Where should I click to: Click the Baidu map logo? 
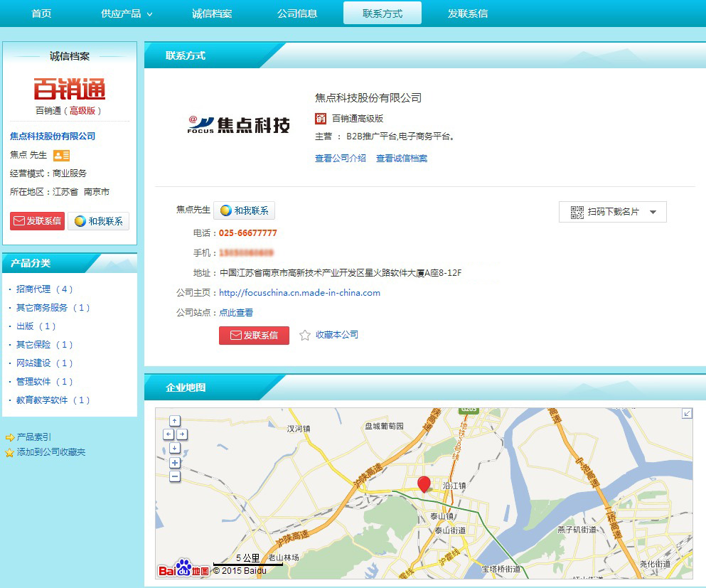[x=183, y=569]
